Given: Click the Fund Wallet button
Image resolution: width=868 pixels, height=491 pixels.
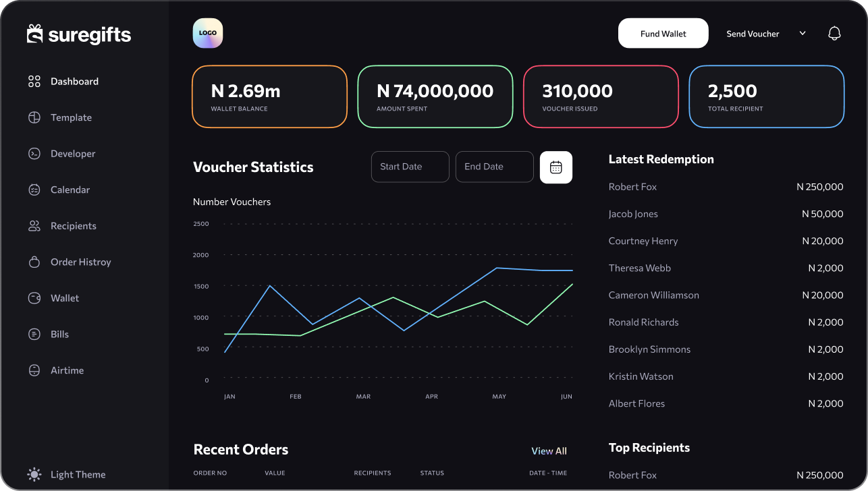Looking at the screenshot, I should 663,33.
